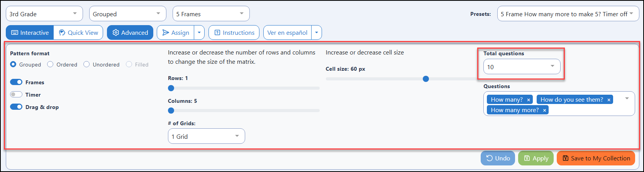Remove the 'How many?' question tag
The width and height of the screenshot is (644, 172).
[x=529, y=100]
